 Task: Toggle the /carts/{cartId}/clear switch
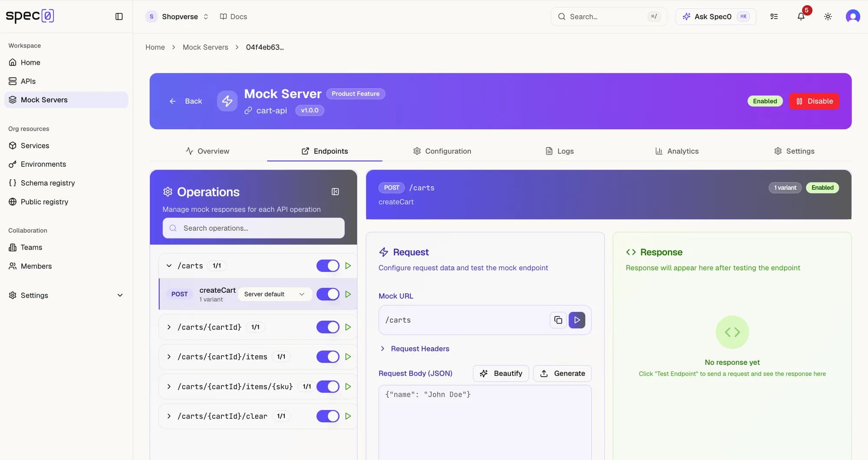[x=328, y=416]
